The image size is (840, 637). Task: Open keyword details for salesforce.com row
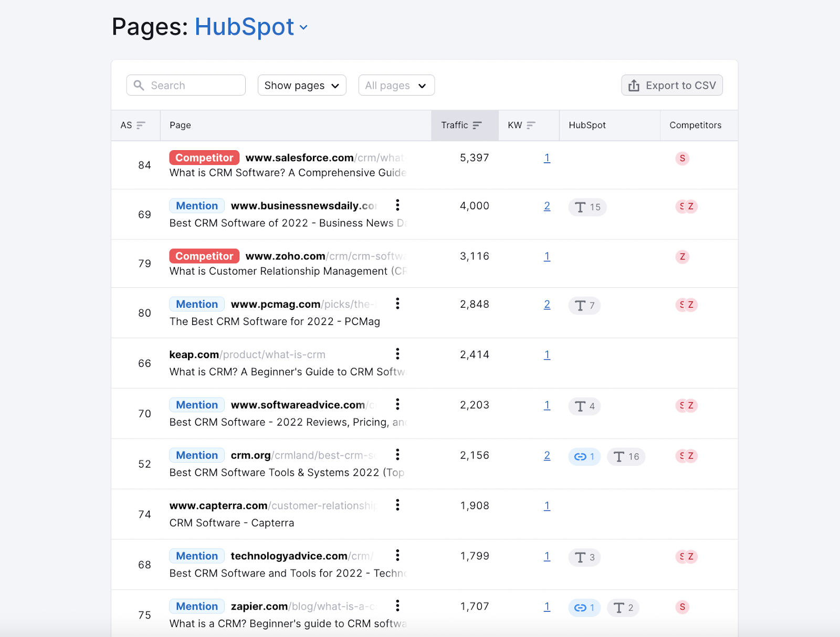pyautogui.click(x=547, y=158)
